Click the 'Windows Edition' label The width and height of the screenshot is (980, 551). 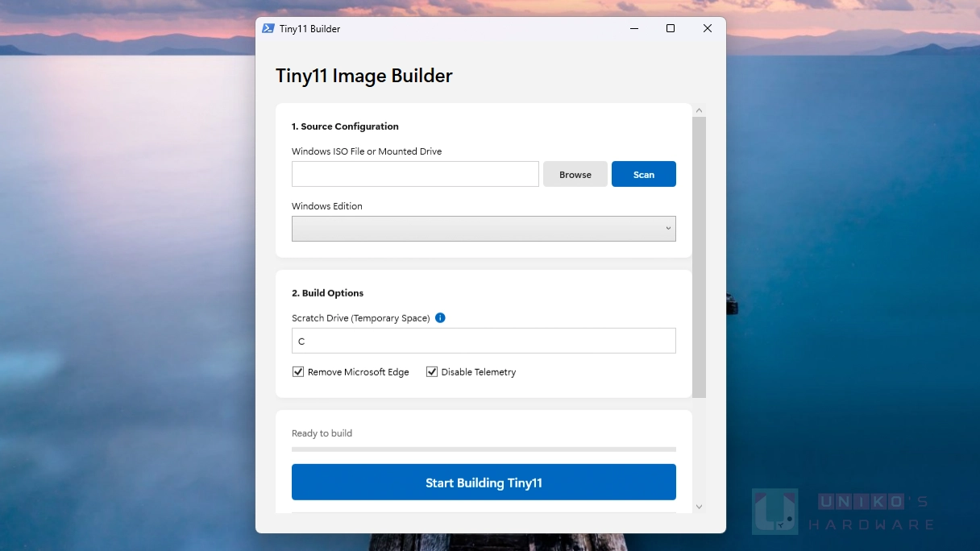(327, 206)
